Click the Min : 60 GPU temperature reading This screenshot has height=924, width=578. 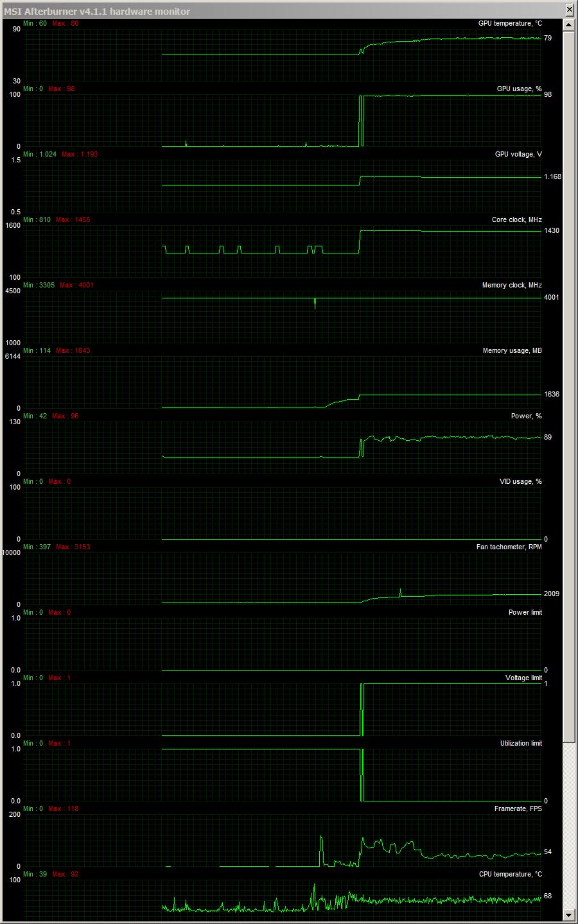[35, 23]
